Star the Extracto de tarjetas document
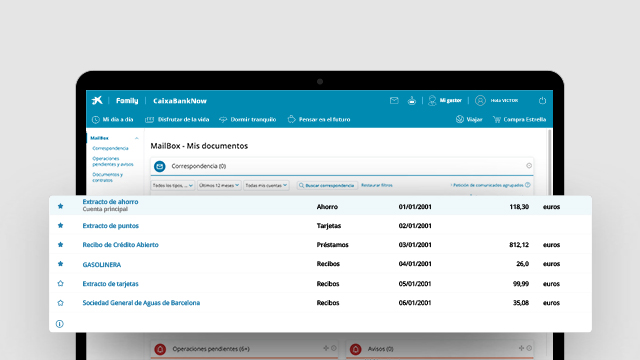 (x=60, y=283)
